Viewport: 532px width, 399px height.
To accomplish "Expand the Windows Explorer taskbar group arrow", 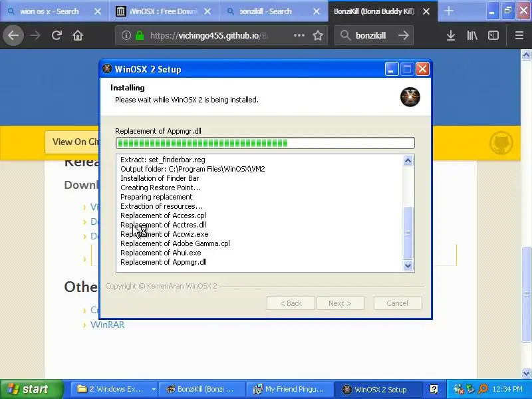I will click(154, 389).
